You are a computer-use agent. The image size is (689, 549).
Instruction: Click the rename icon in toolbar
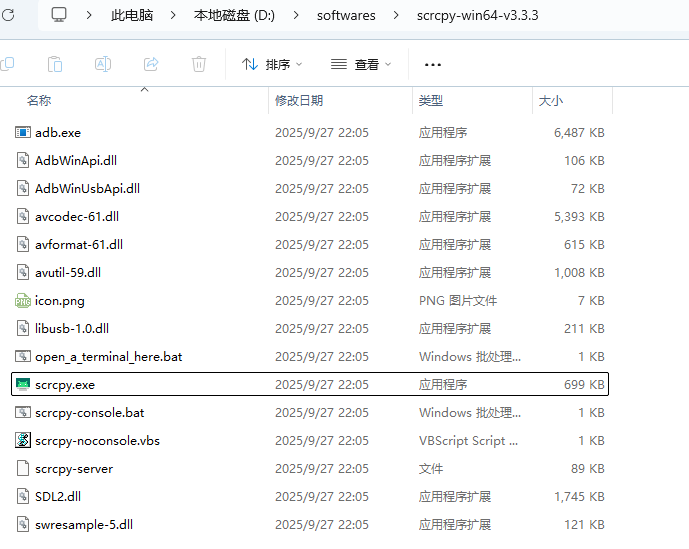(103, 64)
